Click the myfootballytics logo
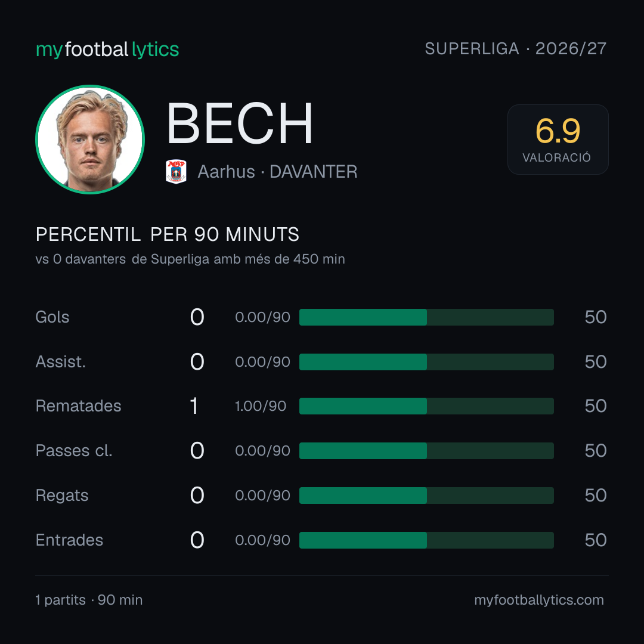Viewport: 644px width, 644px height. pos(107,49)
